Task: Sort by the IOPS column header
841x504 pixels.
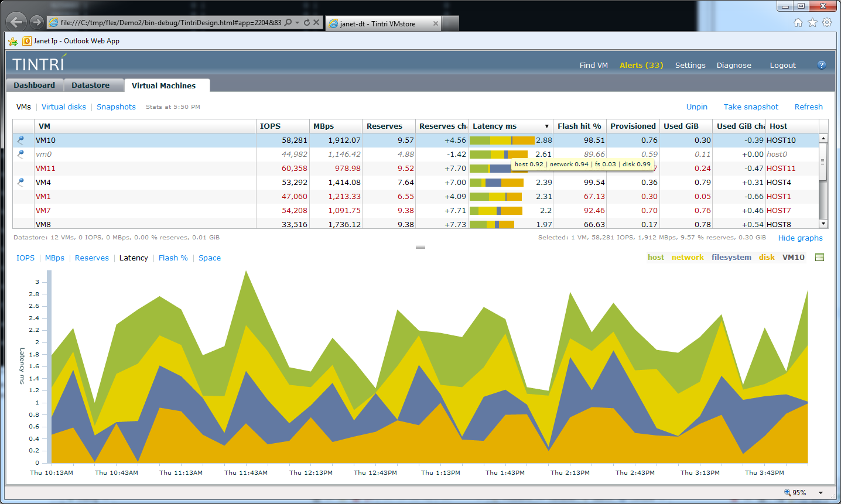Action: click(x=282, y=126)
